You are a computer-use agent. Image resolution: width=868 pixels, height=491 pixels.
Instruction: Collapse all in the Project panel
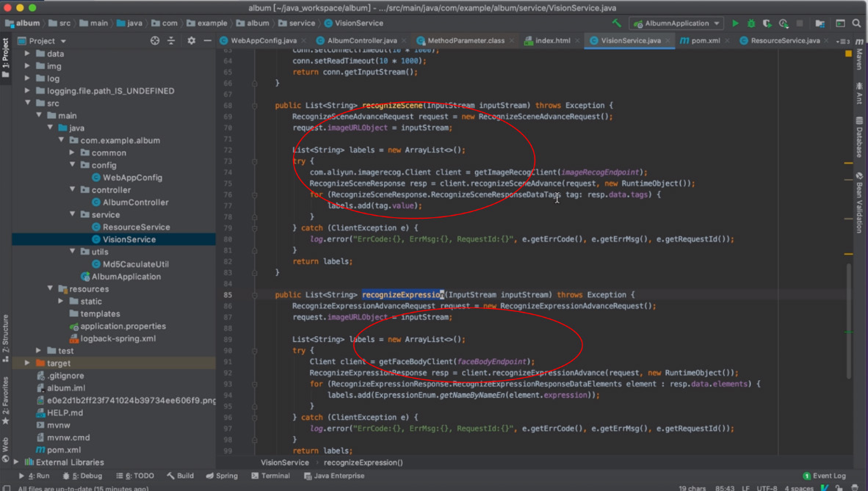click(x=171, y=41)
